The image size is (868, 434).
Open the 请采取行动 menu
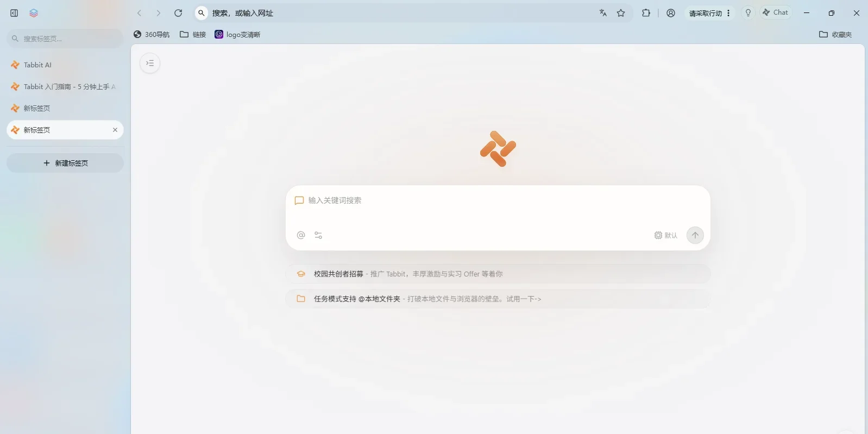coord(710,13)
